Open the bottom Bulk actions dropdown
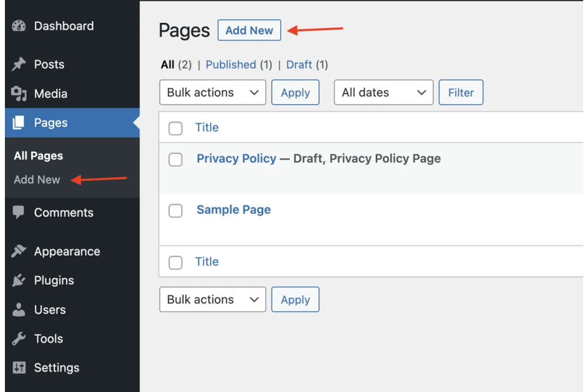The height and width of the screenshot is (392, 588). [213, 299]
